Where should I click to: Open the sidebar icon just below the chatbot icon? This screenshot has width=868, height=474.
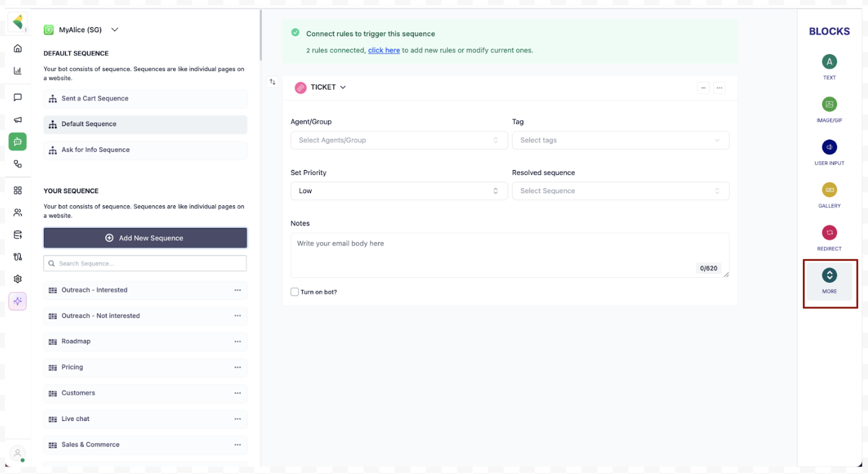coord(18,164)
